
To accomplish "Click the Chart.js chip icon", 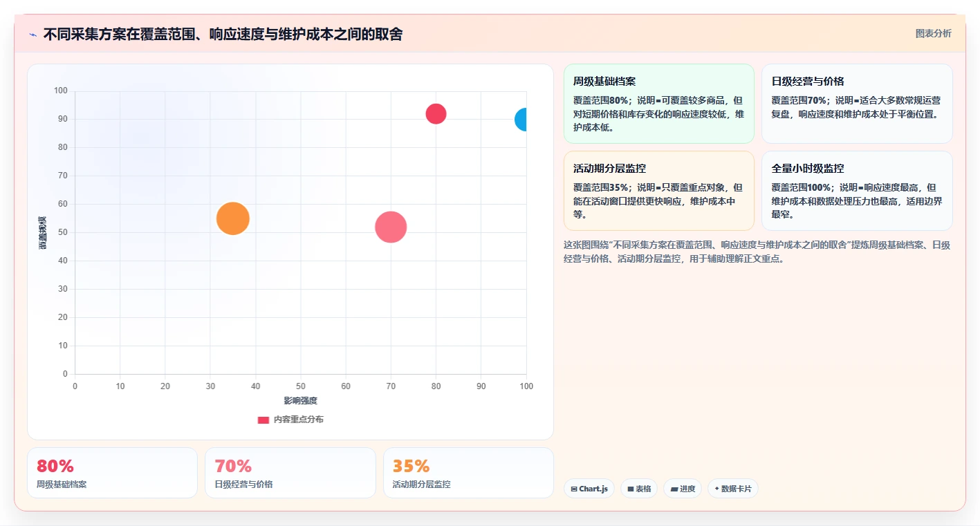I will (574, 489).
